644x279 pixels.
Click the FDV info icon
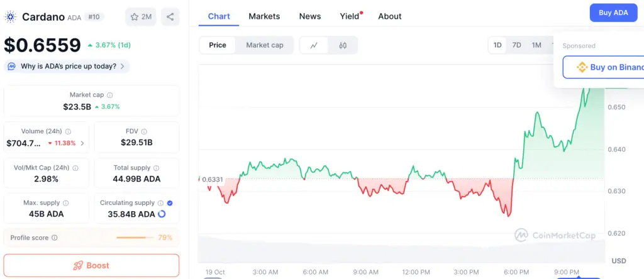144,132
